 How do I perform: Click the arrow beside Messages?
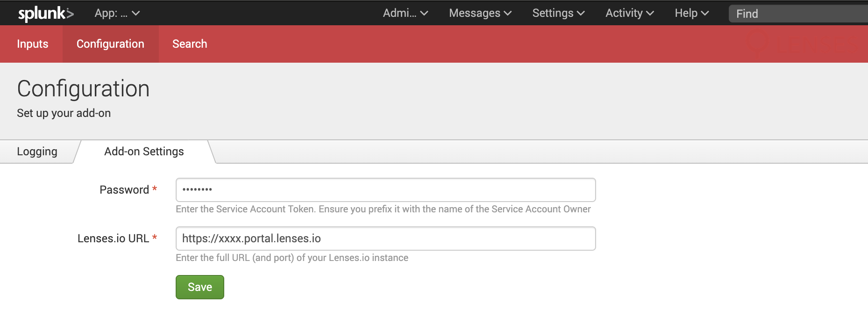pyautogui.click(x=508, y=14)
